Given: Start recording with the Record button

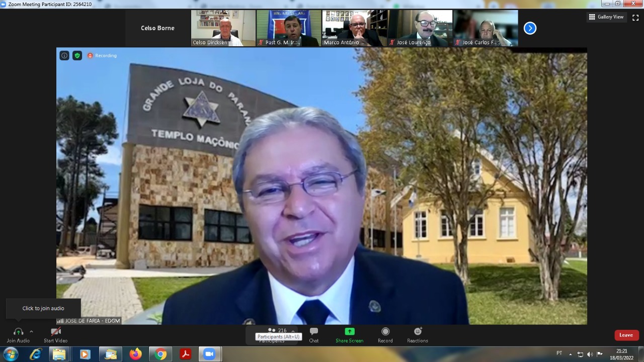Looking at the screenshot, I should [385, 332].
